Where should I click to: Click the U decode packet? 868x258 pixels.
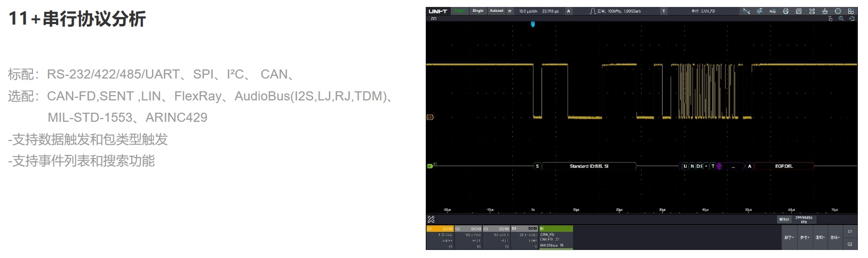686,166
